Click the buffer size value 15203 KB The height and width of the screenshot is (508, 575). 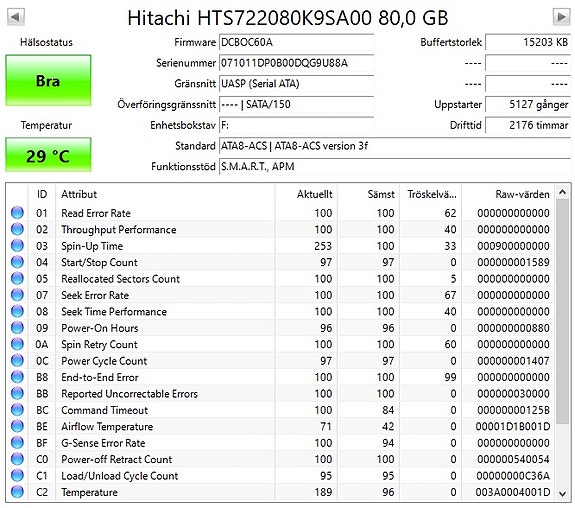[528, 43]
